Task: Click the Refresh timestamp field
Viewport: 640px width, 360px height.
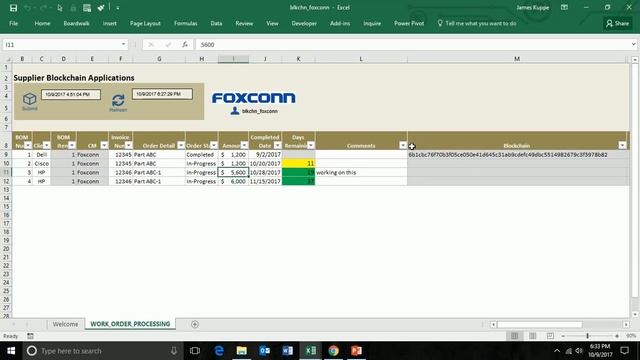Action: tap(162, 94)
